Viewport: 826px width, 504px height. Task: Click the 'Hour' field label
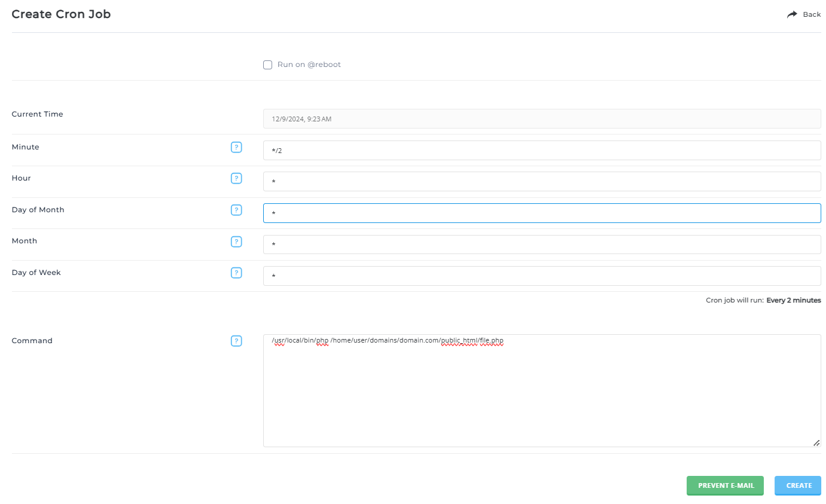click(21, 178)
